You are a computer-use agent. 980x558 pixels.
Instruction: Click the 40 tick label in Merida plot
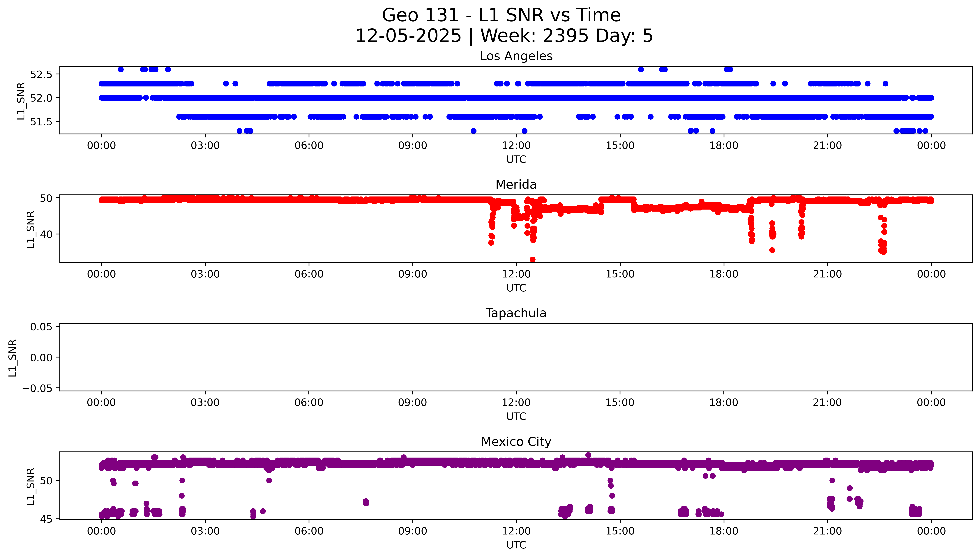46,234
